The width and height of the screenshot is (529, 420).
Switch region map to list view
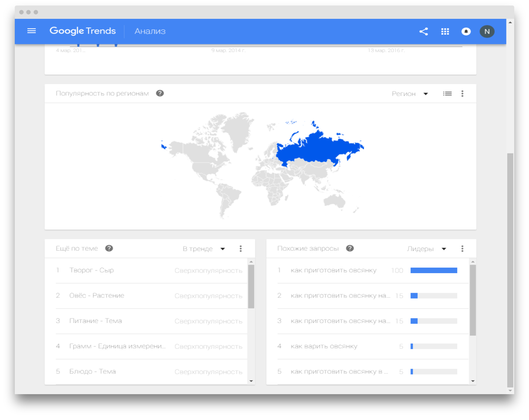[x=447, y=93]
